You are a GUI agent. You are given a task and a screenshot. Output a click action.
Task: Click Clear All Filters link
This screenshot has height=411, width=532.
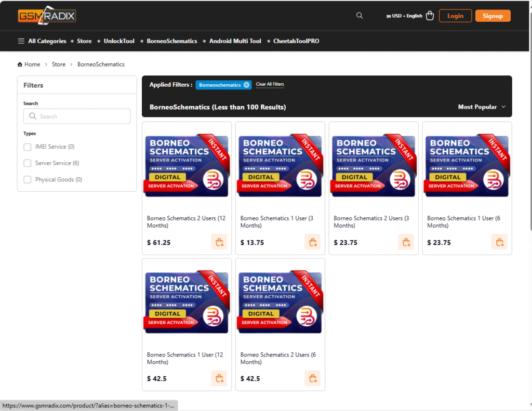point(270,84)
